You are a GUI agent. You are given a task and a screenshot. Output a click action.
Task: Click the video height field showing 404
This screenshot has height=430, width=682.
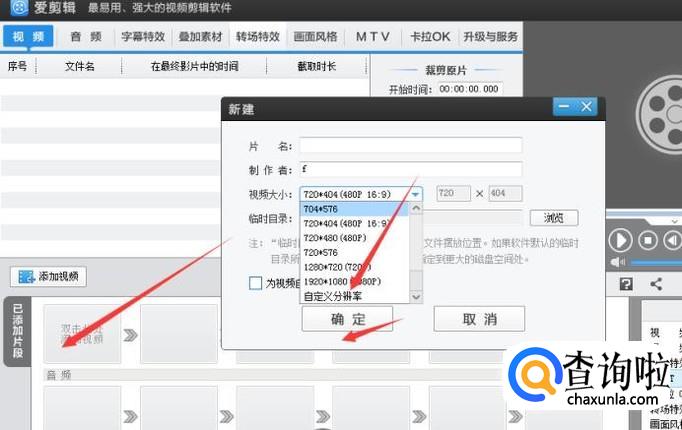coord(505,193)
